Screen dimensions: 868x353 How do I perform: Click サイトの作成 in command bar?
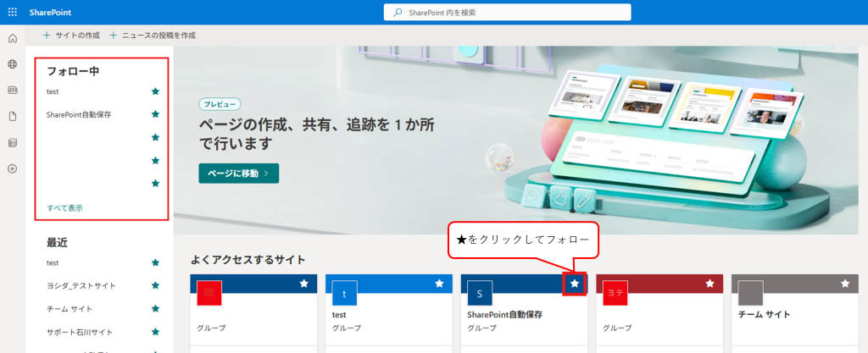click(72, 35)
